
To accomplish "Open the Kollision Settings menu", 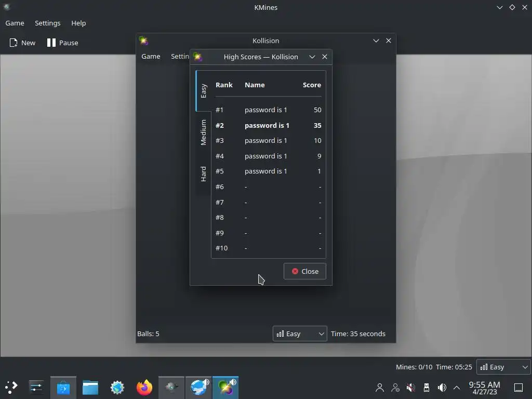I will pyautogui.click(x=180, y=56).
